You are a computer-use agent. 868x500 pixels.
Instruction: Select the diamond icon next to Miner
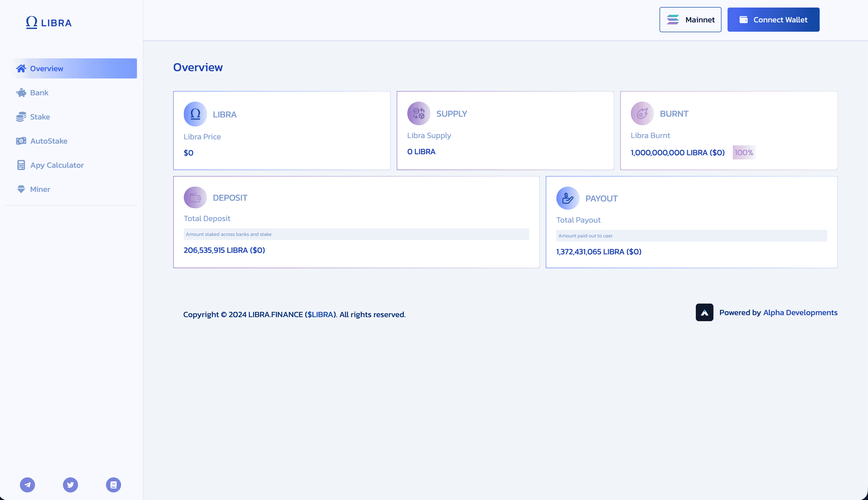pyautogui.click(x=21, y=189)
